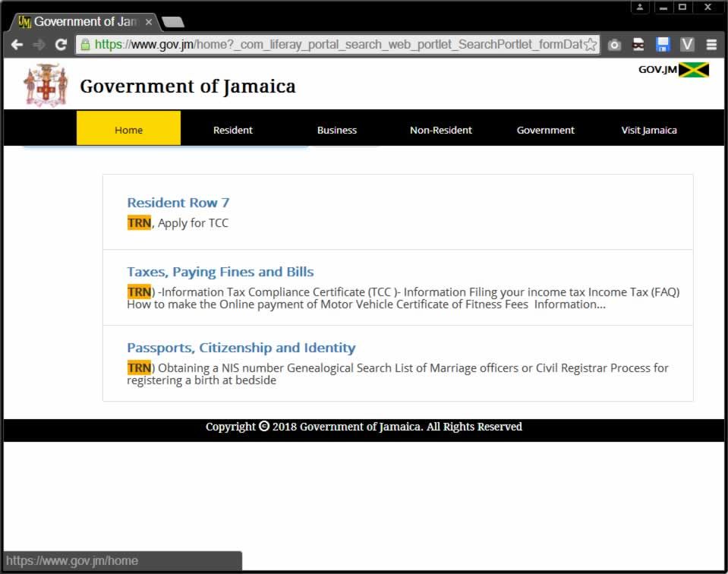Open the Government menu item
Image resolution: width=728 pixels, height=574 pixels.
click(x=545, y=130)
